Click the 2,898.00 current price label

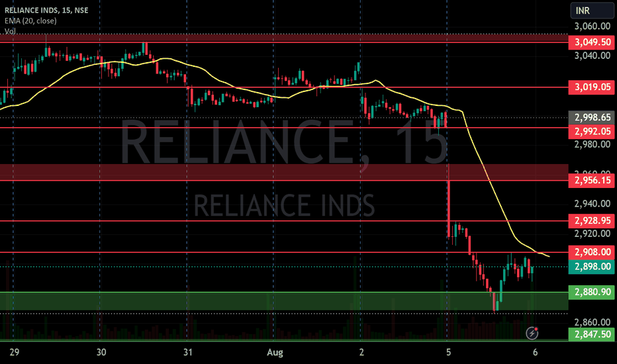592,267
